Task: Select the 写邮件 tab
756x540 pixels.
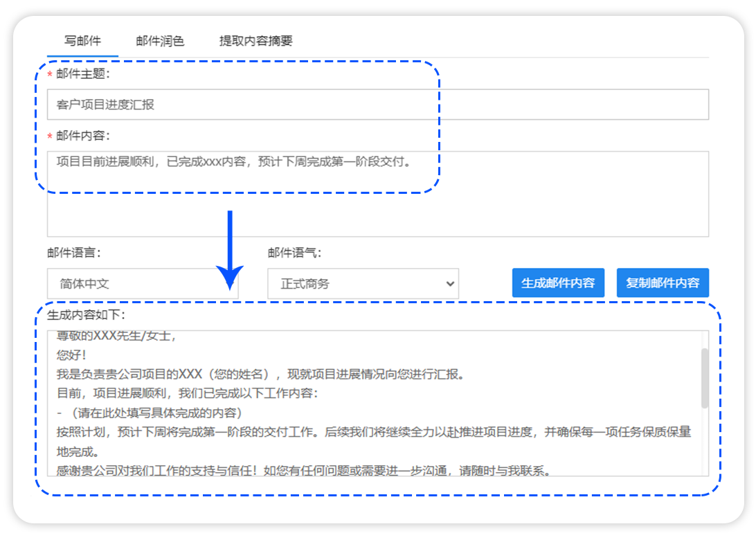Action: (x=82, y=41)
